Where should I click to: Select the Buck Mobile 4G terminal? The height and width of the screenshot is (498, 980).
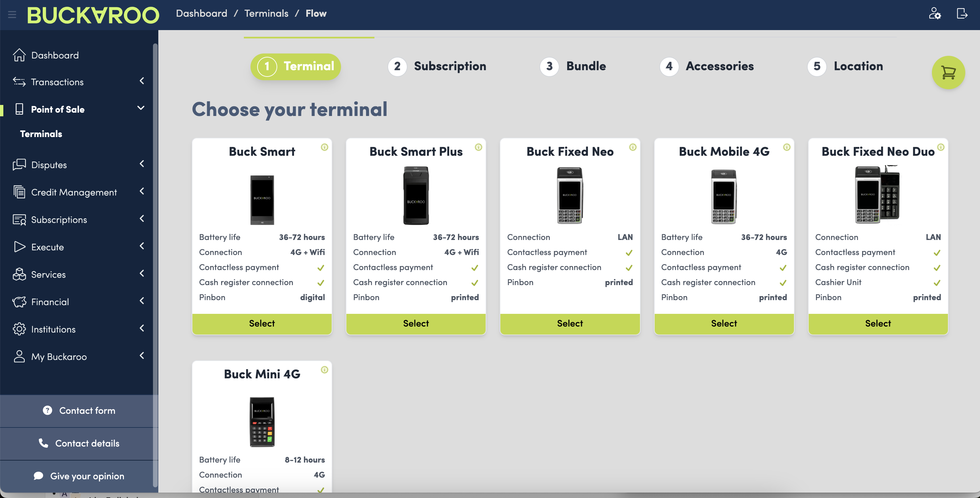[724, 324]
